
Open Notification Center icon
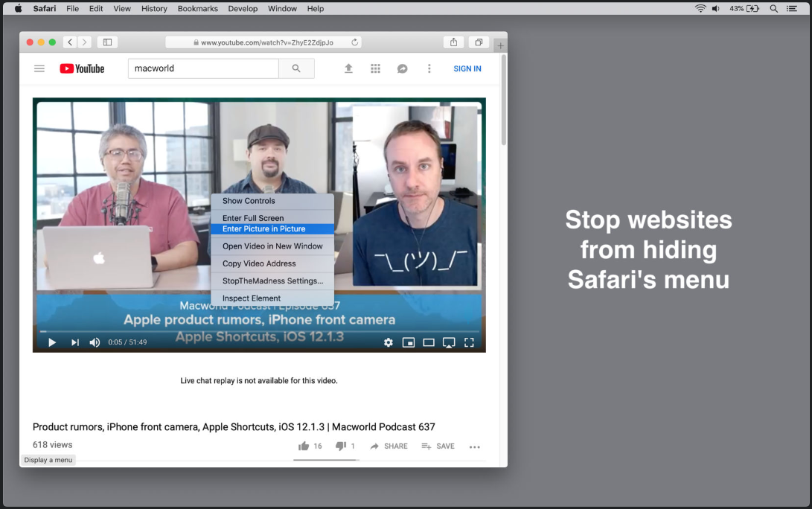coord(792,8)
